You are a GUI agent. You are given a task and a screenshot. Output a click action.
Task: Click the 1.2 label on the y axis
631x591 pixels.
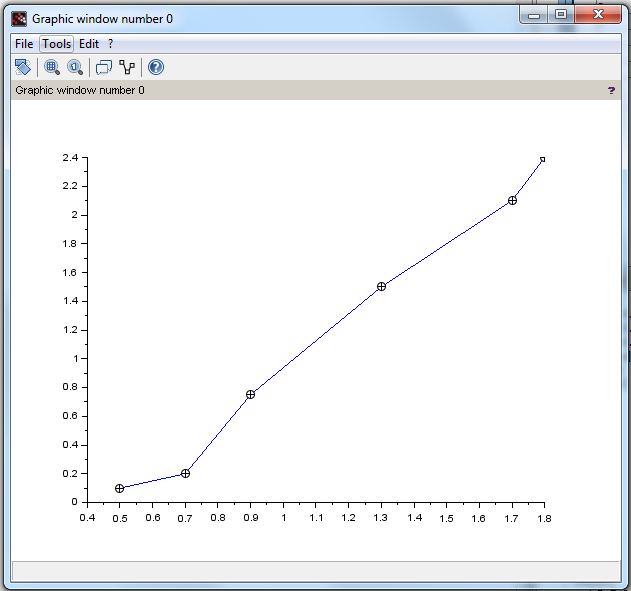point(70,330)
